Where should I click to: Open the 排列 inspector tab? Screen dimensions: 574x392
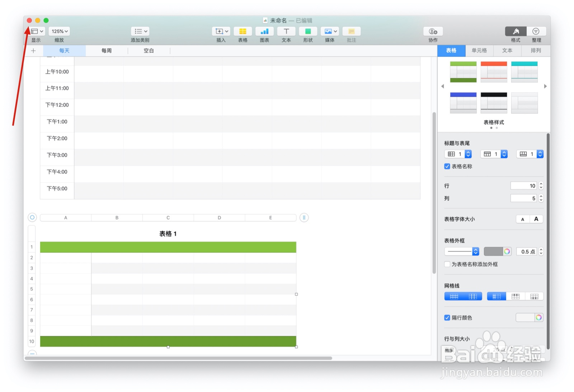coord(536,51)
